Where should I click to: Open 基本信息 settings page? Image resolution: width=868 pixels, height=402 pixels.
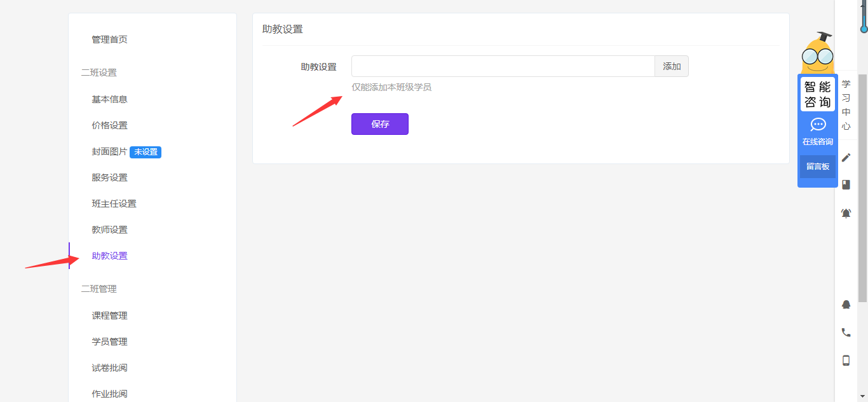(x=109, y=99)
